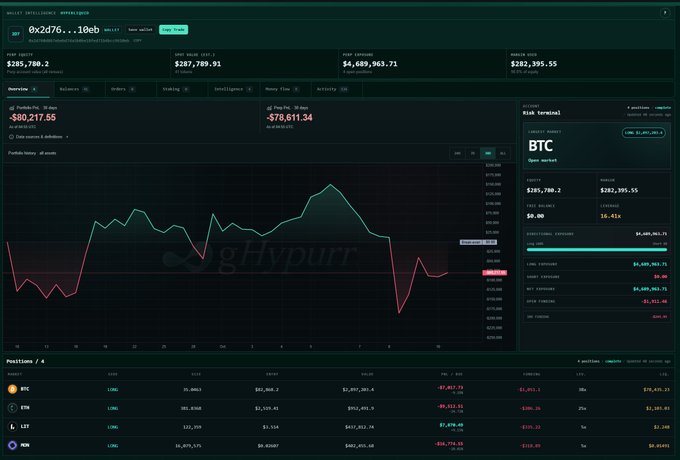This screenshot has width=680, height=460.
Task: Click the red current-value chart price marker
Action: point(494,273)
